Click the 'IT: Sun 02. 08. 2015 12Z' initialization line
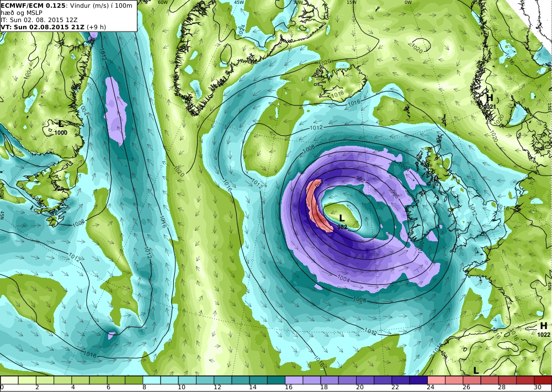This screenshot has width=552, height=392. coord(39,20)
